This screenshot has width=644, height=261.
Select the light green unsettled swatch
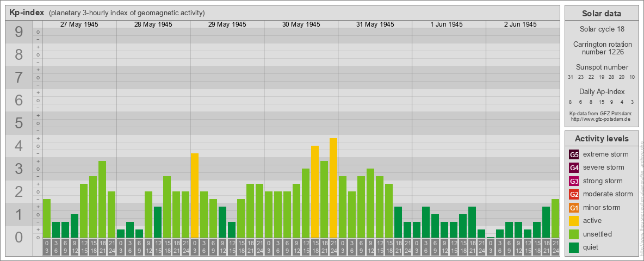coord(574,234)
